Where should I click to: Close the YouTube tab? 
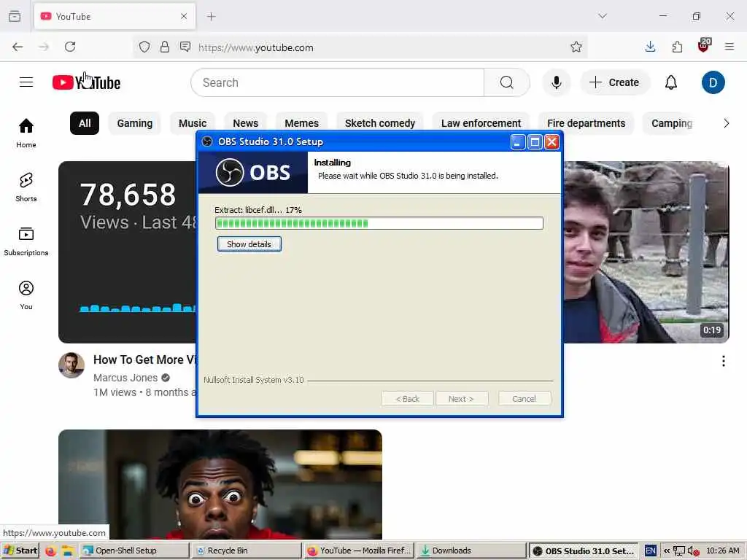(x=184, y=16)
